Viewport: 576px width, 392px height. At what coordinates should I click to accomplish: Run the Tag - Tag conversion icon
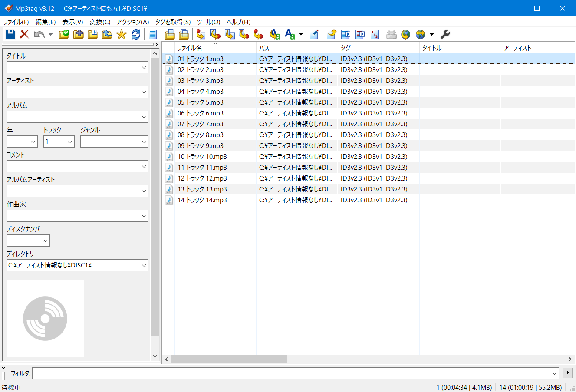(258, 34)
